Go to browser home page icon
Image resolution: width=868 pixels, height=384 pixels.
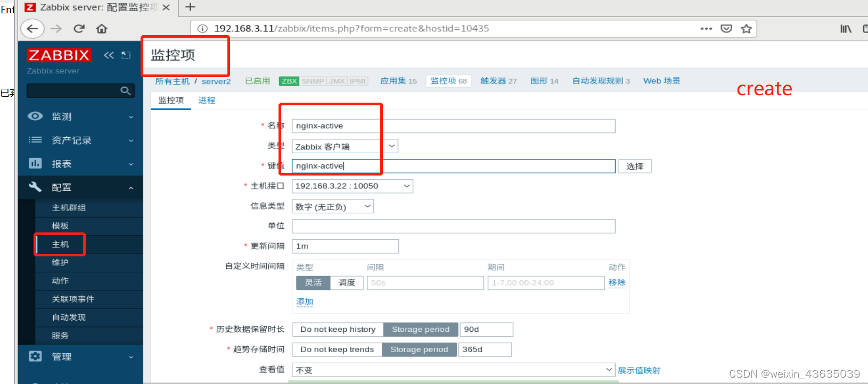[x=102, y=29]
